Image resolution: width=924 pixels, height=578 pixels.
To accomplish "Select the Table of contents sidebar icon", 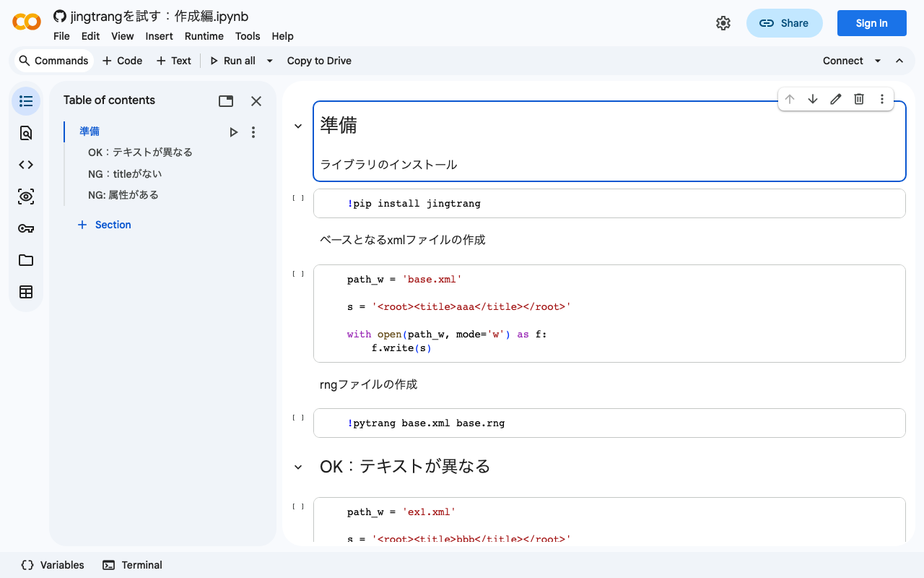I will 26,101.
